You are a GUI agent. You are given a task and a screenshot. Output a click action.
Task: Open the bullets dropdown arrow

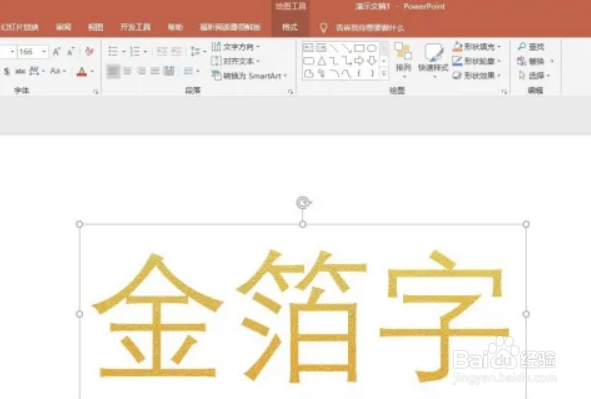123,52
